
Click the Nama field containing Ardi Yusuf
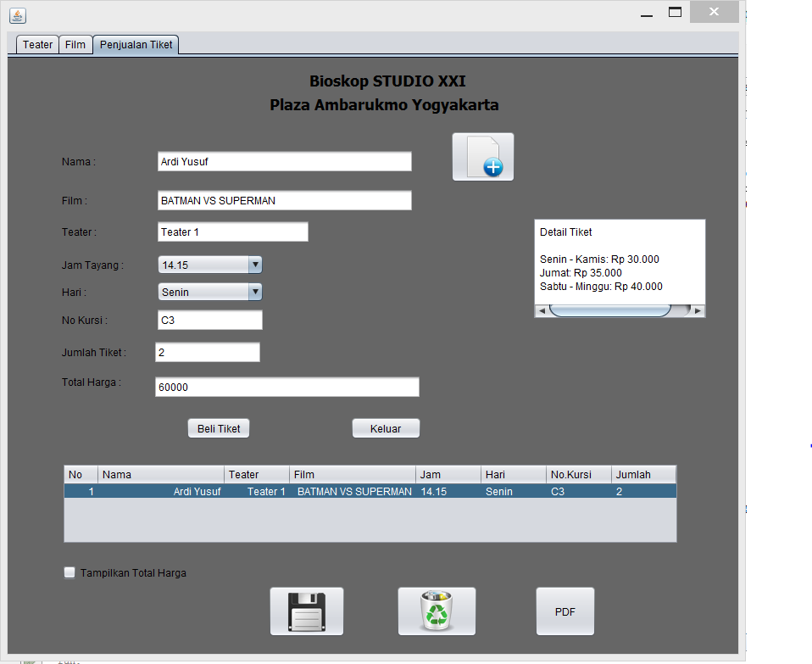(x=284, y=162)
